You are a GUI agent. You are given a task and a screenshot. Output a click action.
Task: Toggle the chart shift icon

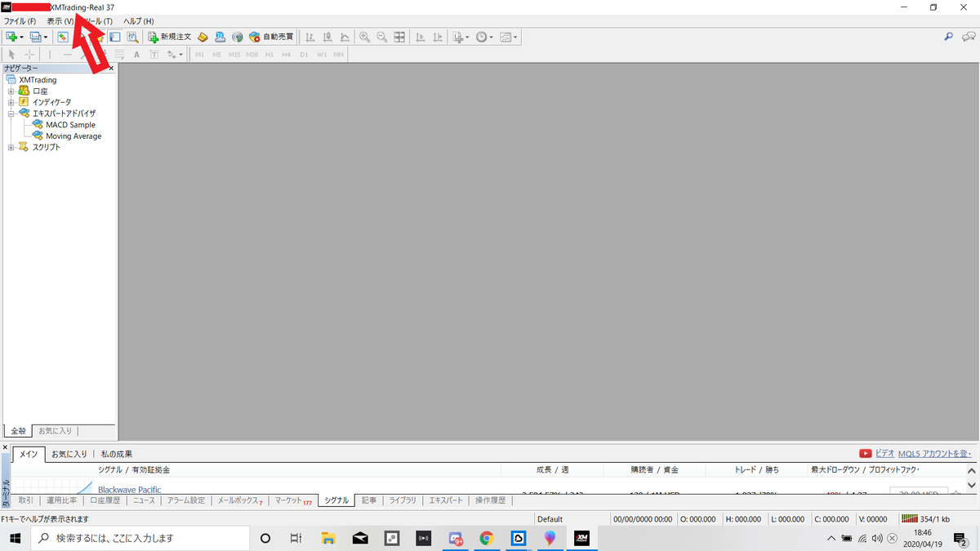pos(439,37)
